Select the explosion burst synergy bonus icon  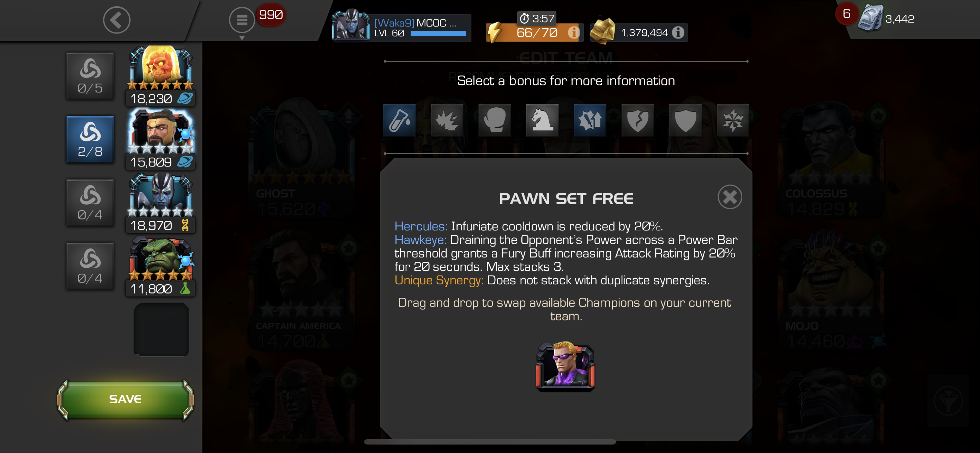pos(447,120)
